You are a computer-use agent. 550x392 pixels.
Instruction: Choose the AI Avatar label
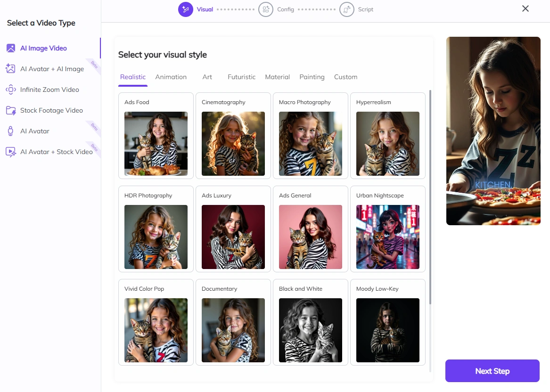point(35,131)
